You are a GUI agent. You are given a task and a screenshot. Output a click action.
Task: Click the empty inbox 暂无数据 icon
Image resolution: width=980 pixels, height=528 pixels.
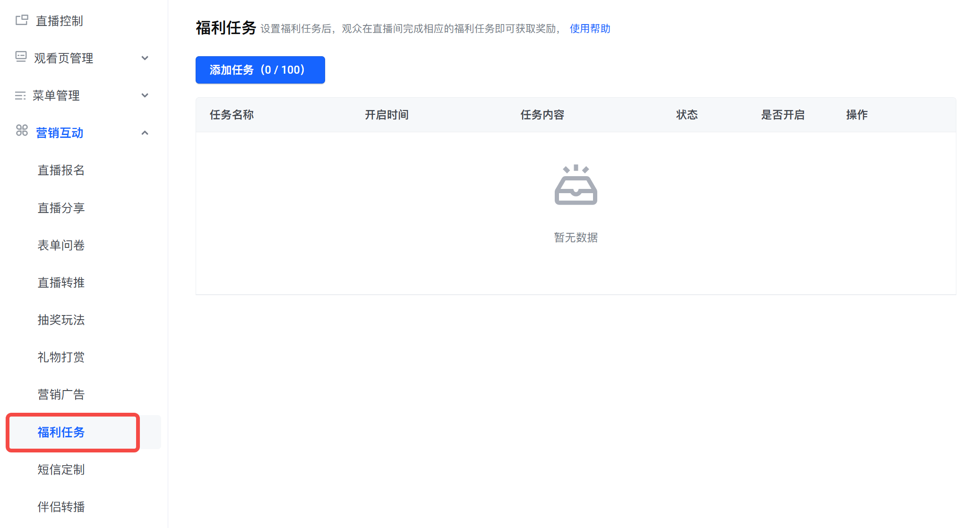coord(576,185)
